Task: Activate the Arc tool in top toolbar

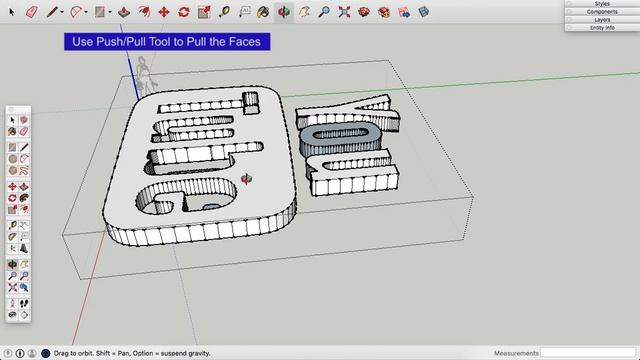Action: pyautogui.click(x=76, y=12)
